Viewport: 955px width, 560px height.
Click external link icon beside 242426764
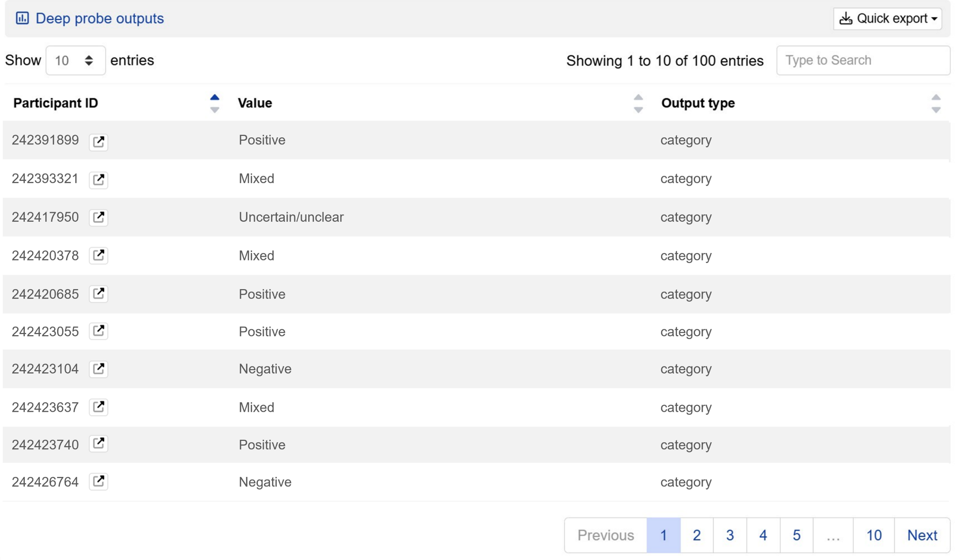coord(99,482)
